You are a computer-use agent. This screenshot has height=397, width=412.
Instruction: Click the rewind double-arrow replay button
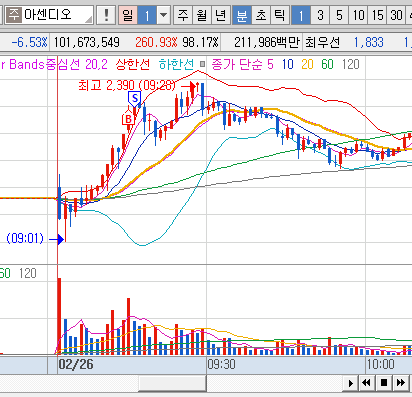pyautogui.click(x=367, y=383)
